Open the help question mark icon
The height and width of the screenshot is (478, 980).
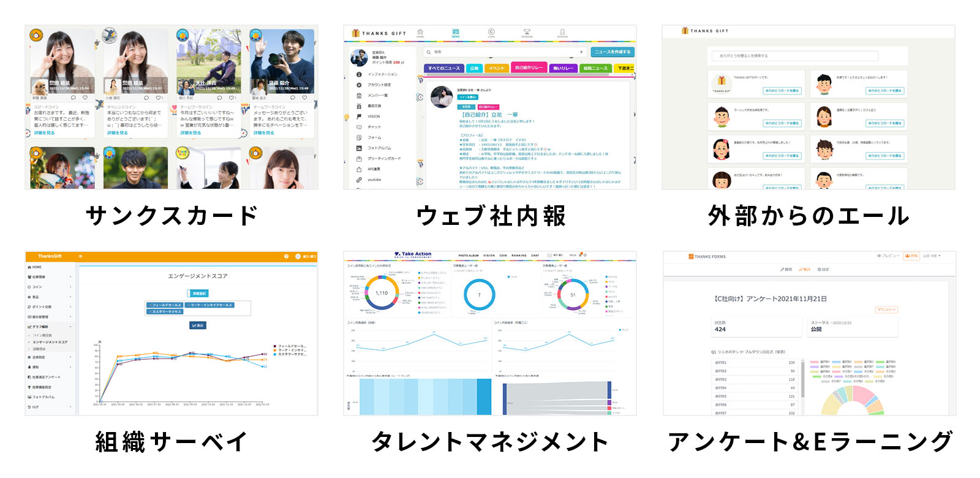[286, 256]
